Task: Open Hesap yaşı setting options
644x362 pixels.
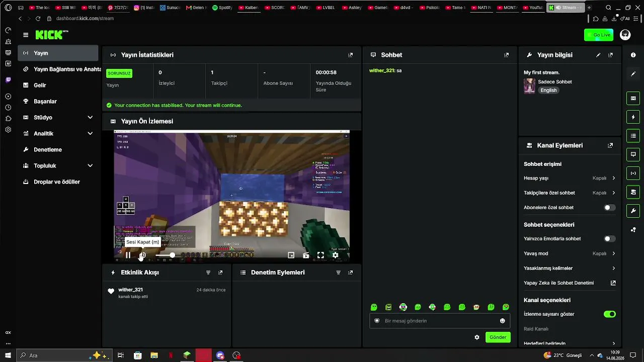Action: [570, 178]
